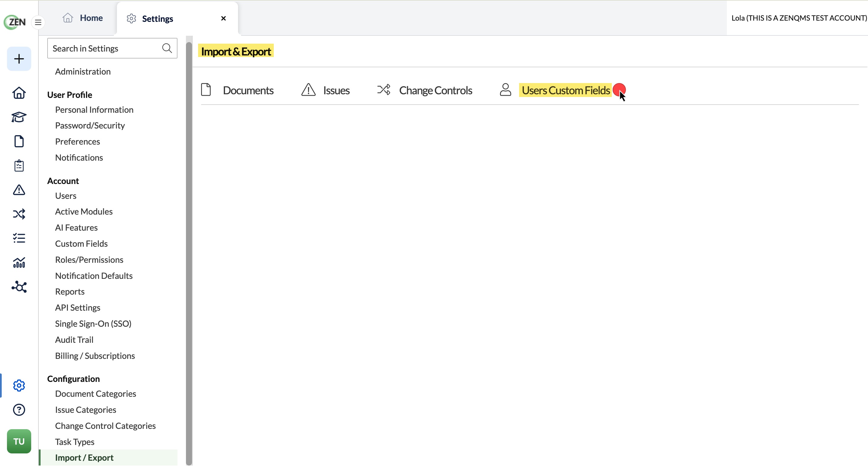This screenshot has width=868, height=471.
Task: Click the Documents file icon in Import & Export
Action: pyautogui.click(x=206, y=90)
